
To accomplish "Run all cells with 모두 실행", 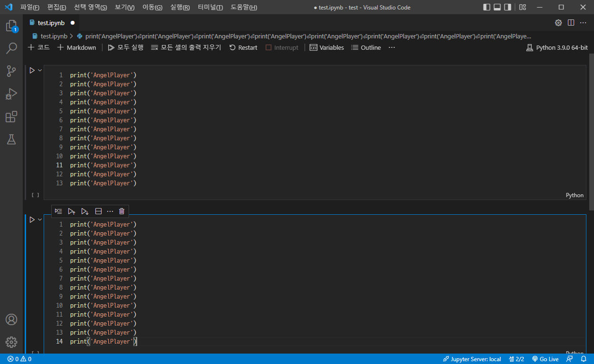I will [x=125, y=47].
